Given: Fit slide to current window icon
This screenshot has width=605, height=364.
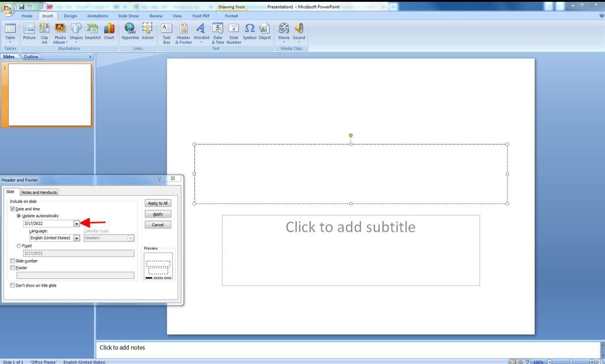Looking at the screenshot, I should (x=600, y=362).
